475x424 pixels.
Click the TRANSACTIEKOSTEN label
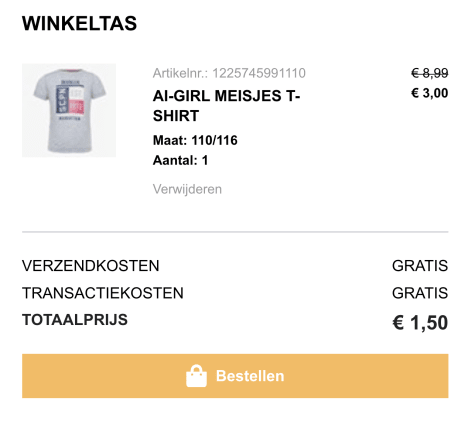(x=103, y=293)
